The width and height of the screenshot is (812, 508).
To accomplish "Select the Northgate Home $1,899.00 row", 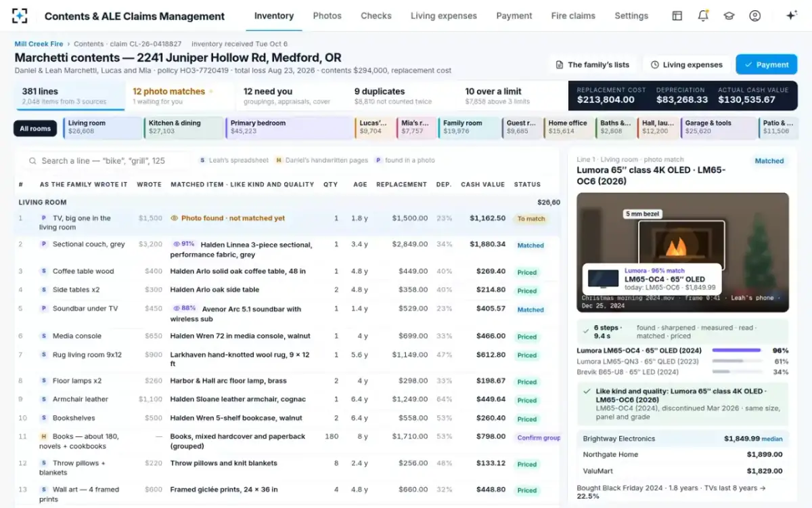I will 683,454.
